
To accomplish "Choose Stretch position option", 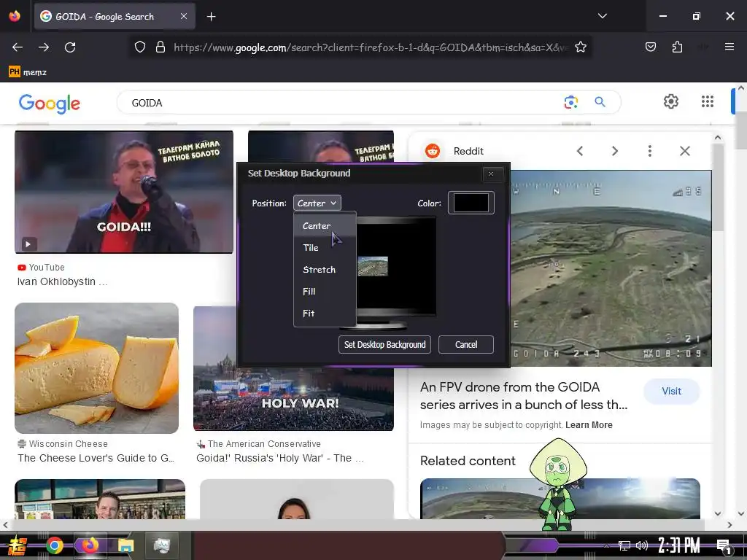I will 325,270.
